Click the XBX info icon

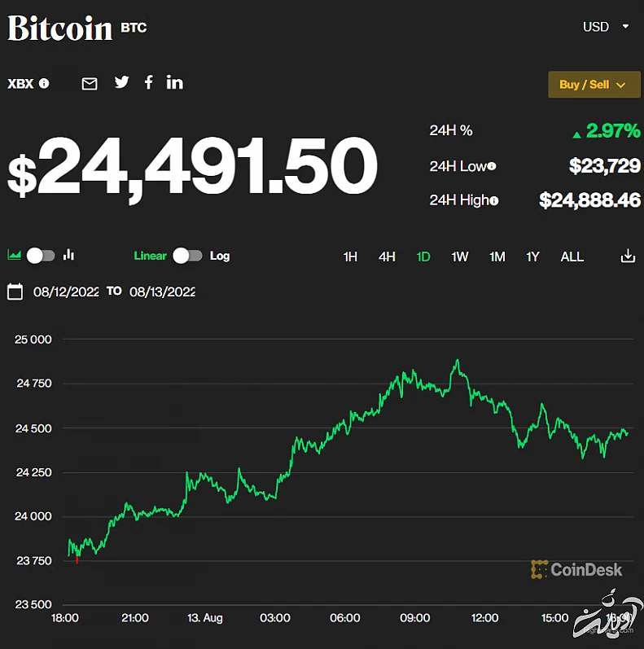(44, 83)
